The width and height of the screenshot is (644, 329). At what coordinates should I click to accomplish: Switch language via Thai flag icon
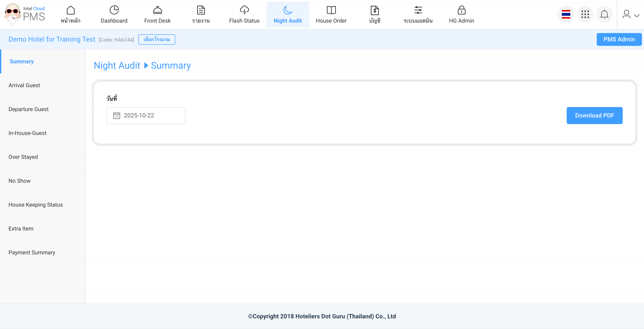(x=566, y=14)
